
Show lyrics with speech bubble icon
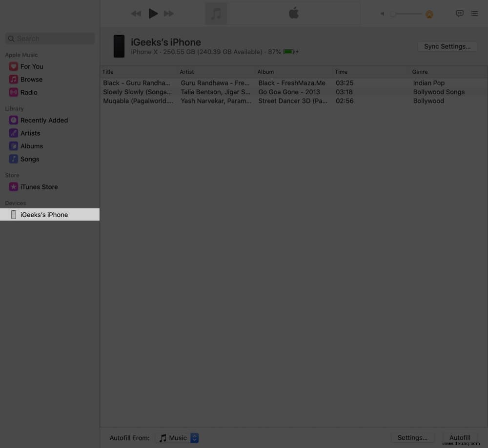[x=459, y=13]
